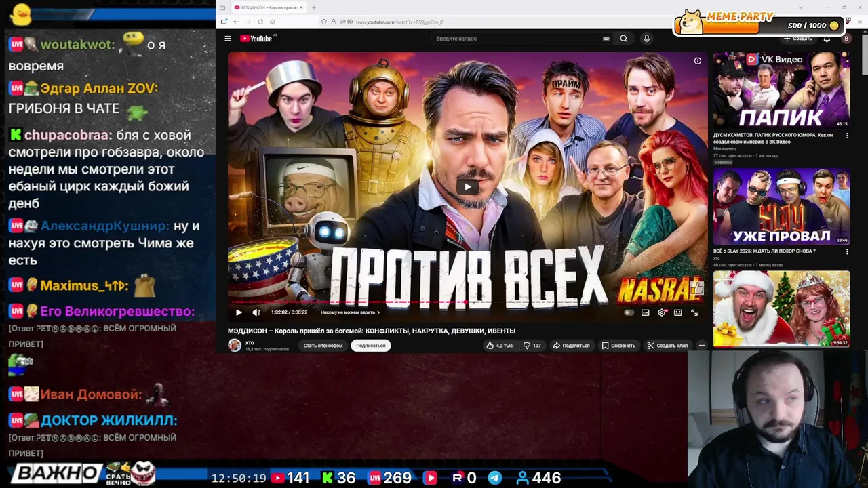The height and width of the screenshot is (488, 868).
Task: Open options menu for SLAY 2025 video
Action: coord(847,251)
